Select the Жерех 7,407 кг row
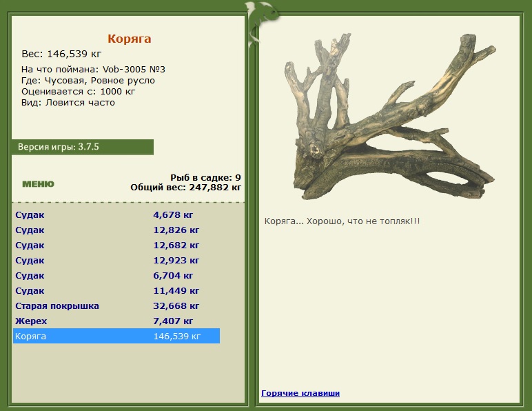 pos(116,321)
